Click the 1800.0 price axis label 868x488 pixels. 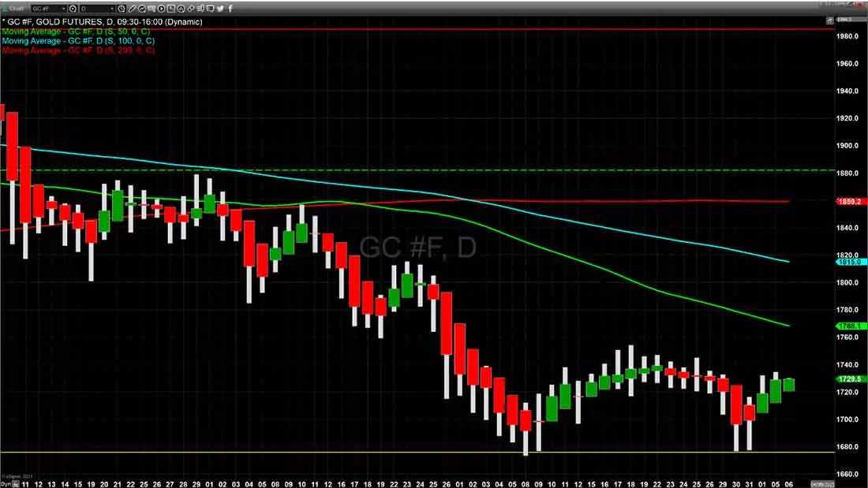point(848,283)
